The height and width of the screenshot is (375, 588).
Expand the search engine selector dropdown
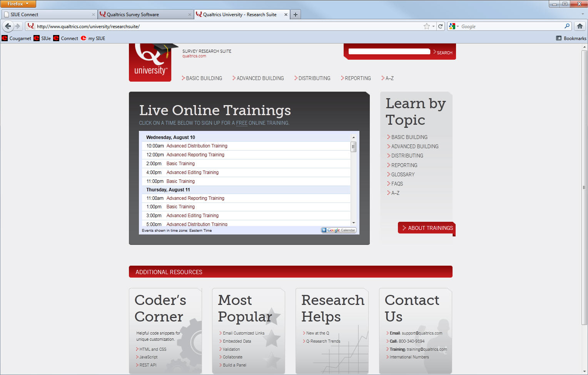[454, 26]
